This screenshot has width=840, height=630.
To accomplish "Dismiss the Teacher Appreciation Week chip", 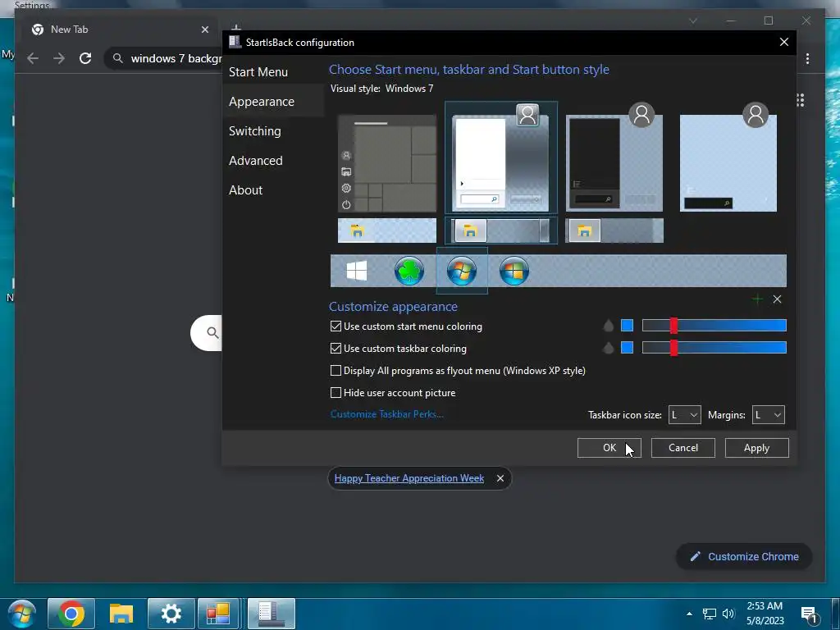I will tap(500, 478).
